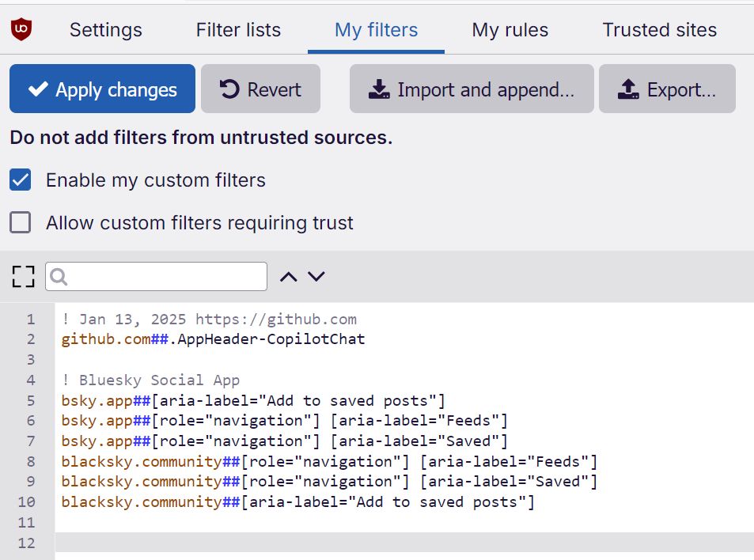Click the magnifier icon in the search box
The height and width of the screenshot is (560, 754).
click(x=59, y=277)
